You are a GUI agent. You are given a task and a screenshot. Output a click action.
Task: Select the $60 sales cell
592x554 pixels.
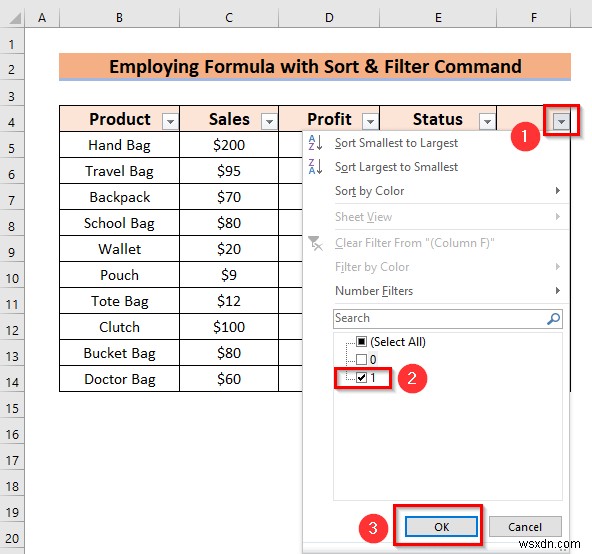pos(229,379)
